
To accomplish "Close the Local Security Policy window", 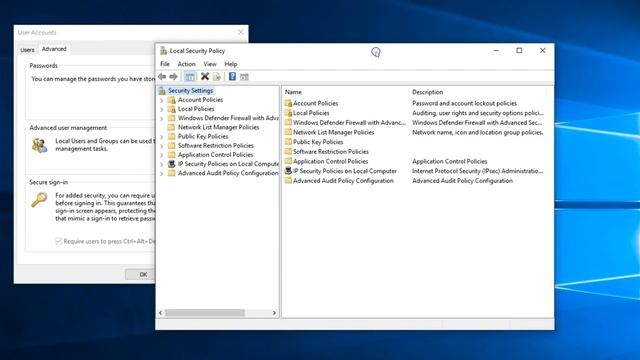I will coord(542,51).
